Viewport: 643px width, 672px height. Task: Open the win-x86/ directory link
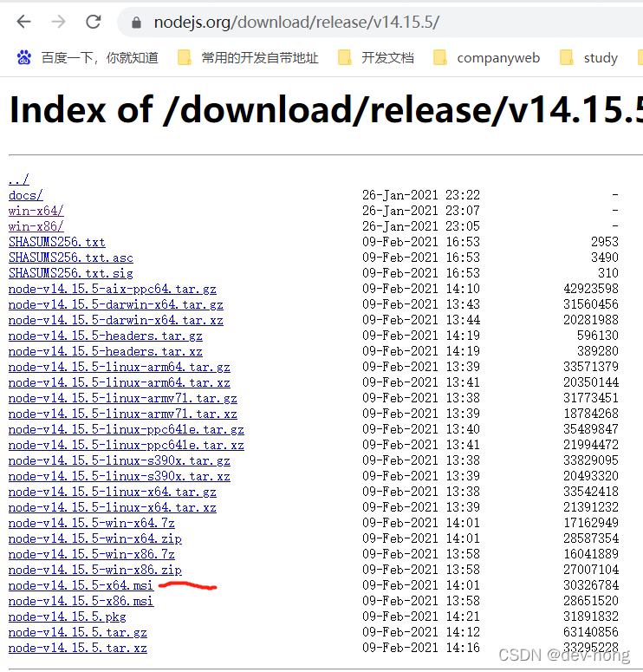36,225
